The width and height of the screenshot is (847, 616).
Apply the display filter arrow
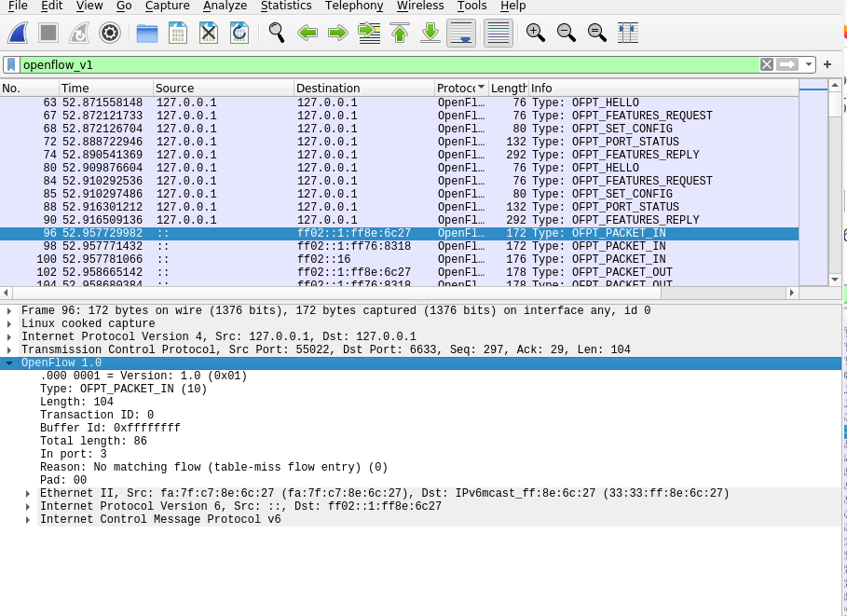point(787,65)
